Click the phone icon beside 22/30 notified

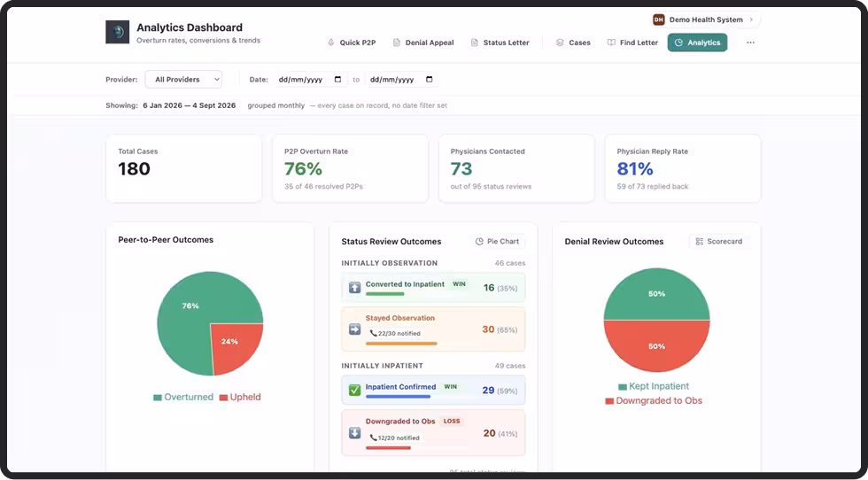click(374, 333)
